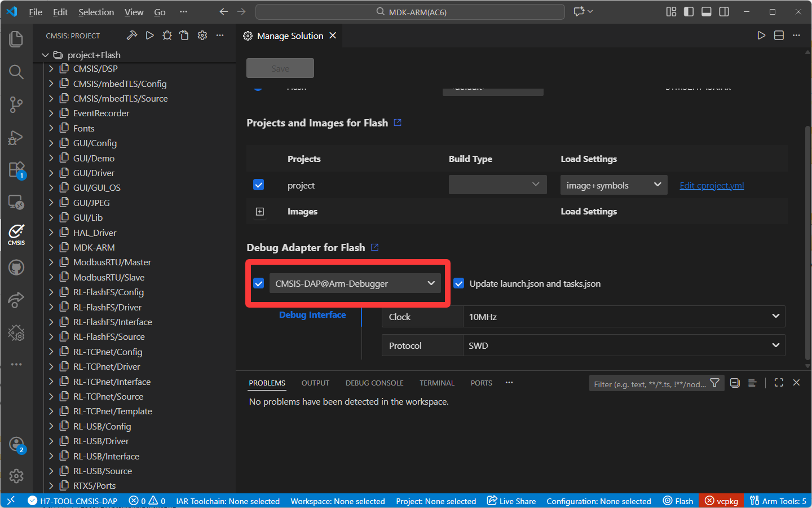Click the debug bug icon in CMSIS toolbar
Viewport: 812px width, 508px height.
tap(167, 36)
